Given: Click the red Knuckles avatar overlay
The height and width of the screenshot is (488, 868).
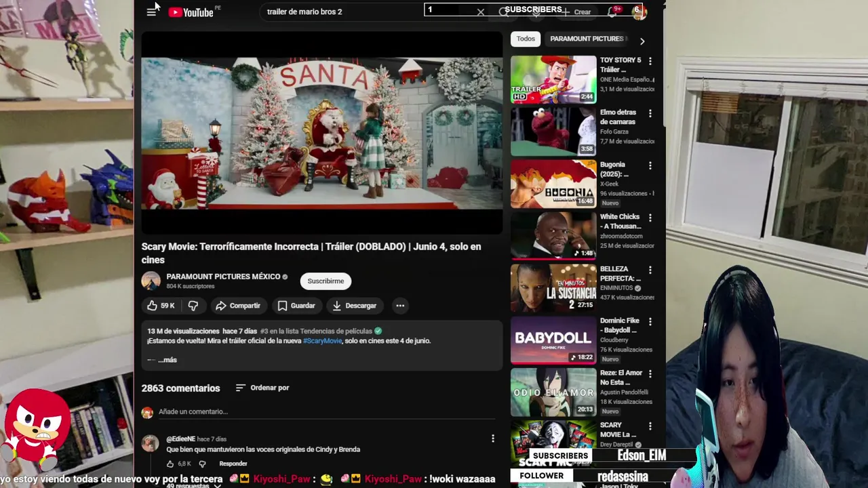Looking at the screenshot, I should [35, 428].
